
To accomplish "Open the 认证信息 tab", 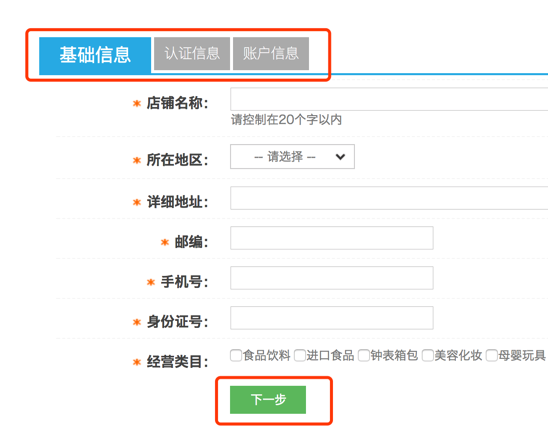I will pos(192,53).
